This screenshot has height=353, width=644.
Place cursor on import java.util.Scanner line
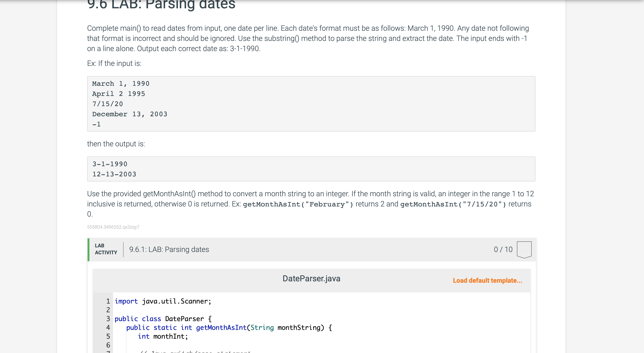pyautogui.click(x=163, y=301)
